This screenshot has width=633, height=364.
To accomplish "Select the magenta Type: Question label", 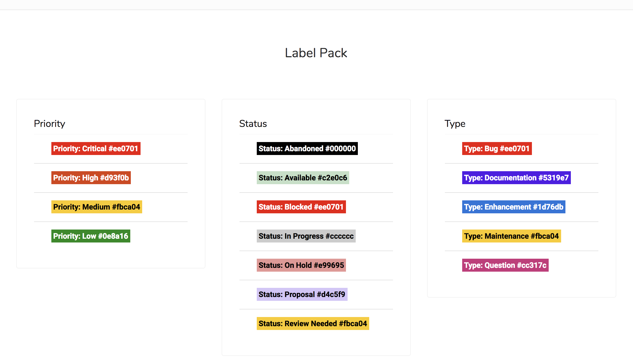I will 505,265.
